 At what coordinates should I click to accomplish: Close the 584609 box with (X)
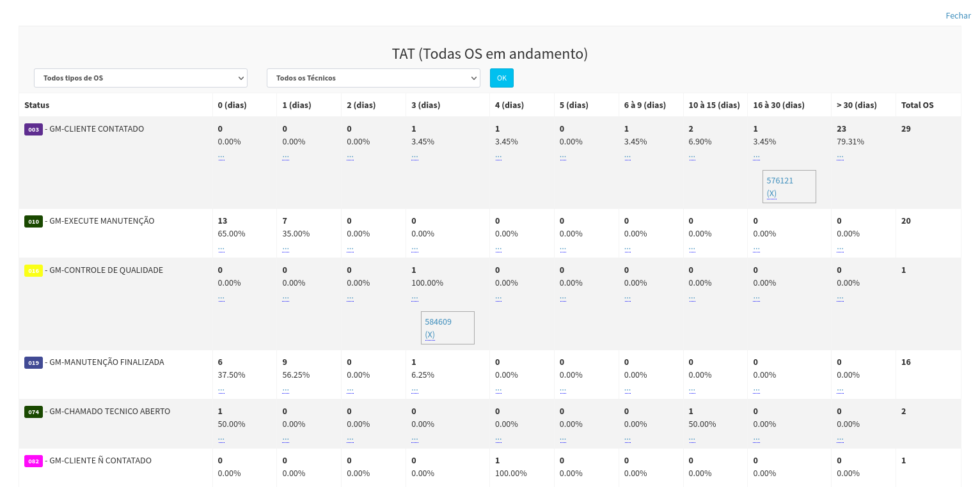point(430,335)
